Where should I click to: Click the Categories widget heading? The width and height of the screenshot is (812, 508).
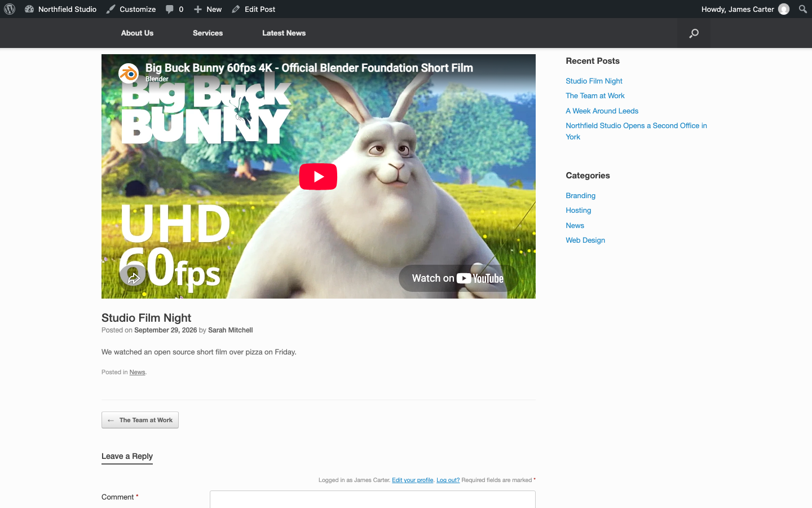[x=588, y=176]
